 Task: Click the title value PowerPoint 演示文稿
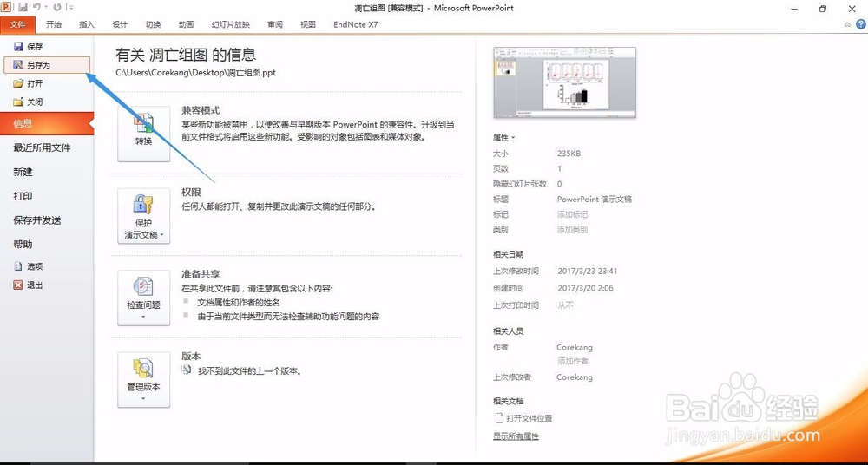coord(594,200)
